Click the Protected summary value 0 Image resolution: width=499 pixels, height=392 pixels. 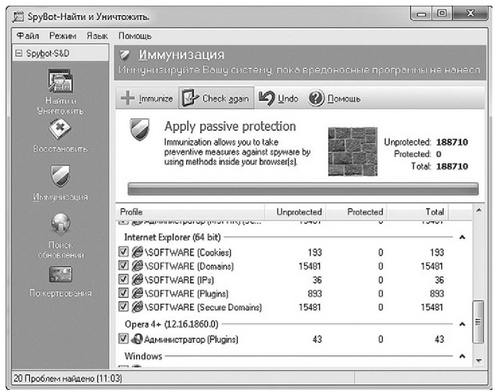coord(439,154)
